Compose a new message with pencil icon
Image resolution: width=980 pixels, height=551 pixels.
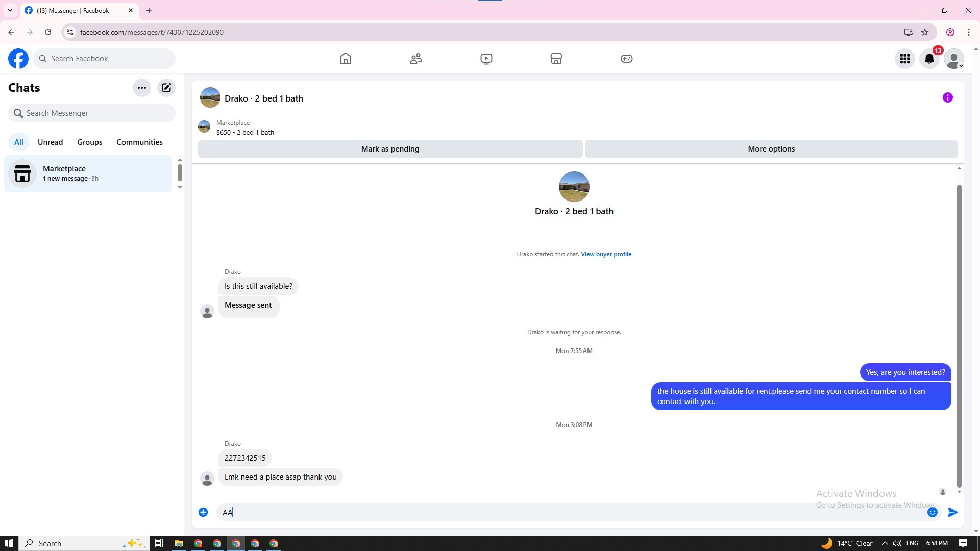pyautogui.click(x=166, y=88)
